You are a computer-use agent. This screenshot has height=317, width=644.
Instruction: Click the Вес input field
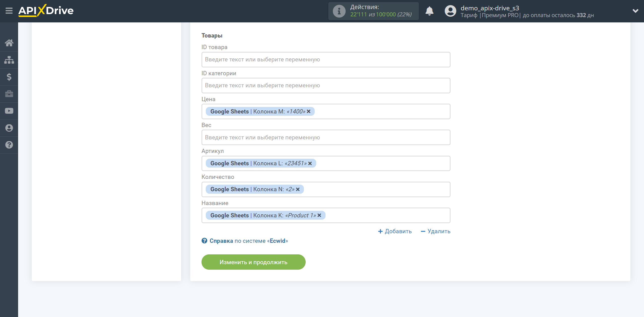pos(326,137)
